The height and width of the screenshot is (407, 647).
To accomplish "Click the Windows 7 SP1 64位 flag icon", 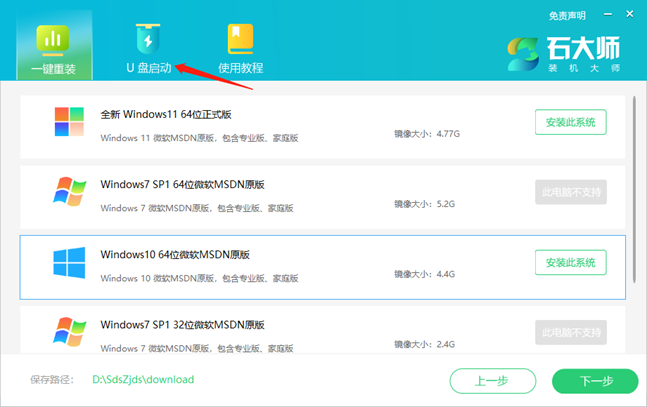I will 69,192.
